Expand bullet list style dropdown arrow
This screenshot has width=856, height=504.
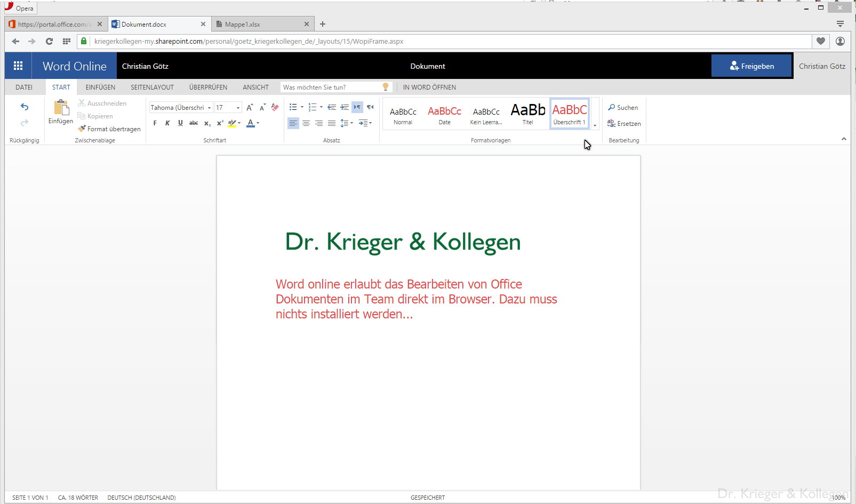pyautogui.click(x=302, y=107)
